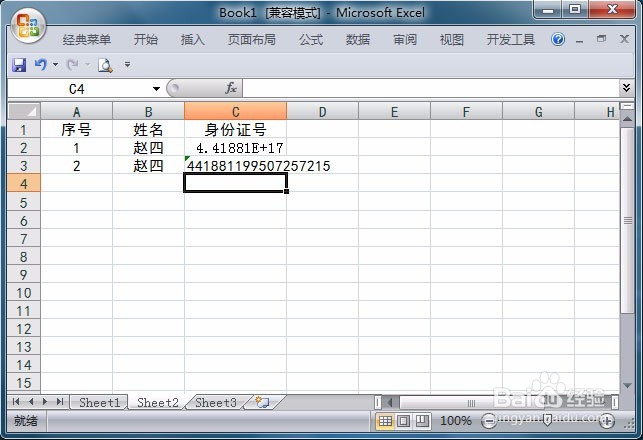This screenshot has height=440, width=643.
Task: Click the zoom out minus button
Action: (x=488, y=421)
